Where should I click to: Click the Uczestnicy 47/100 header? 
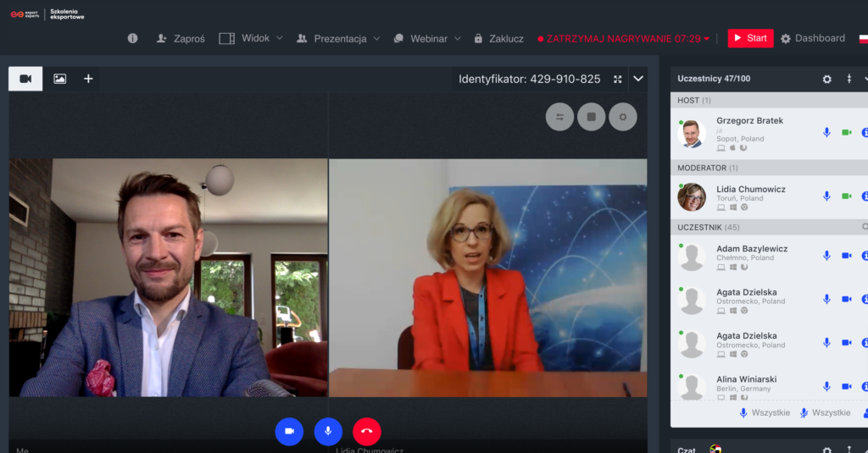(714, 79)
